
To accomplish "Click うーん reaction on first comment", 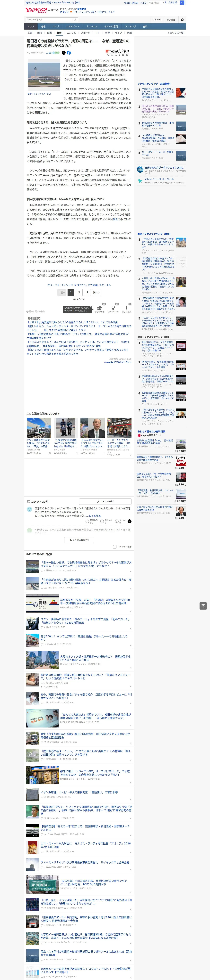I will pos(120,521).
